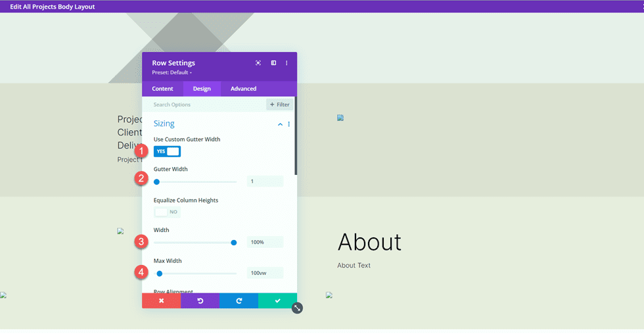Image resolution: width=644 pixels, height=334 pixels.
Task: Click the purple undo arrow
Action: (200, 300)
